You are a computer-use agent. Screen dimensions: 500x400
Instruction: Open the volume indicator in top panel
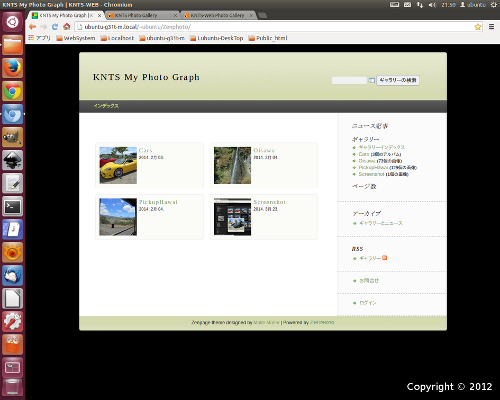click(x=432, y=5)
